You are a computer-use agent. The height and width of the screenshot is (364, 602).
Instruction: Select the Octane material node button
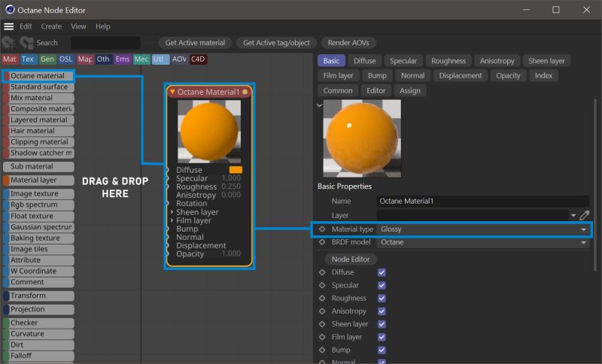coord(38,76)
